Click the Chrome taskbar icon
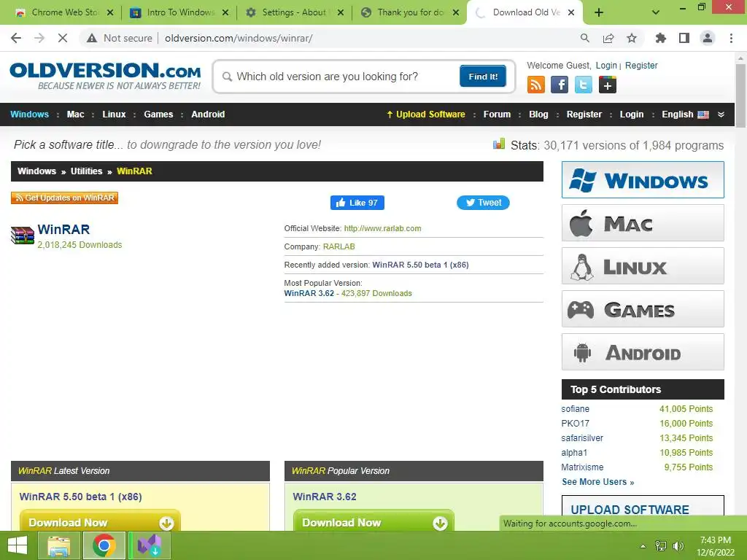747x560 pixels. tap(104, 545)
